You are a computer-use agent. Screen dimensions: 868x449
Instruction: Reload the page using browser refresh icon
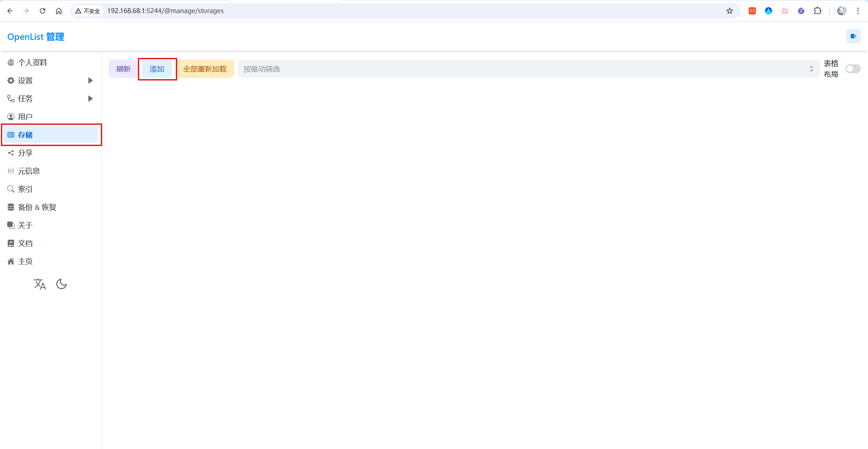tap(42, 11)
